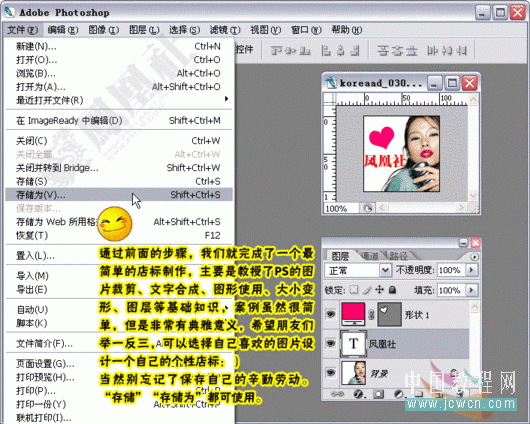Viewport: 530px width, 424px height.
Task: Click new group folder icon in Layers panel
Action: (x=419, y=394)
